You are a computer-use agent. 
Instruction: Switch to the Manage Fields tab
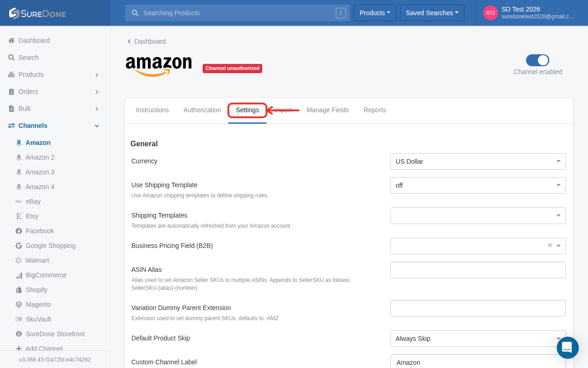click(328, 110)
